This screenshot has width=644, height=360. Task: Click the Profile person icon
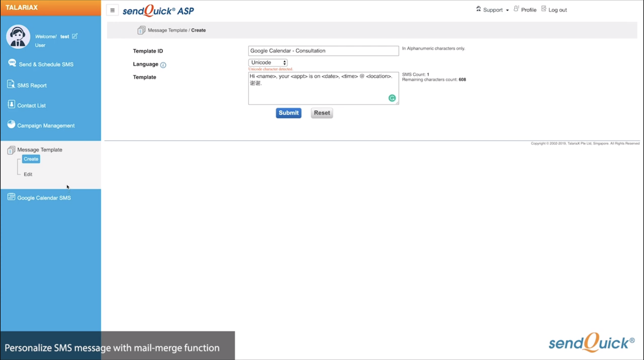pyautogui.click(x=516, y=8)
